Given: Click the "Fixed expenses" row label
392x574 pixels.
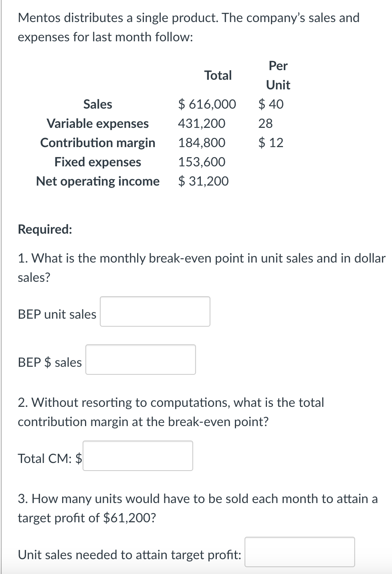Looking at the screenshot, I should tap(97, 162).
